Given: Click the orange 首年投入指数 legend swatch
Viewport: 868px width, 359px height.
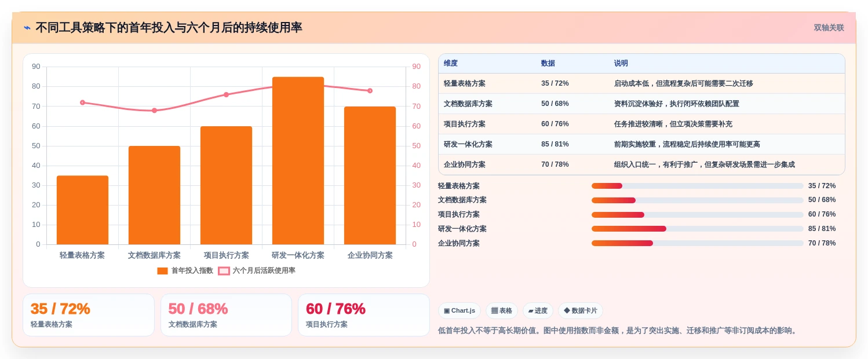Looking at the screenshot, I should (162, 270).
